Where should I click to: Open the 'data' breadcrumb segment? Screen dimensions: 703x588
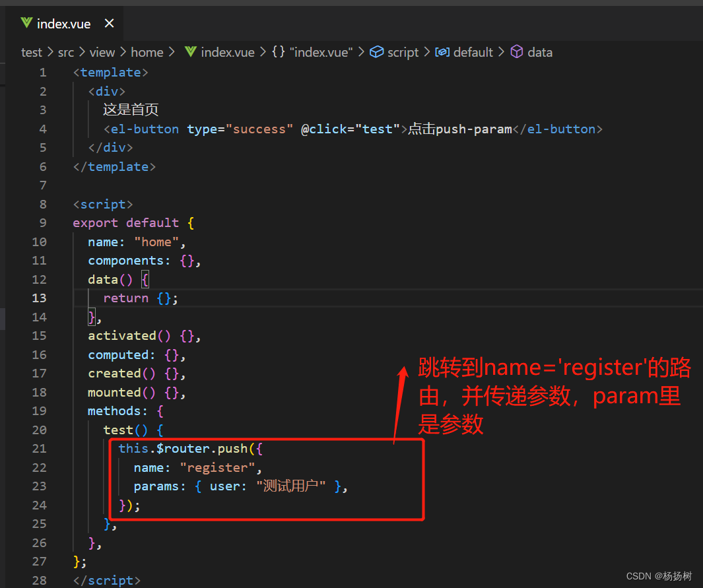540,52
